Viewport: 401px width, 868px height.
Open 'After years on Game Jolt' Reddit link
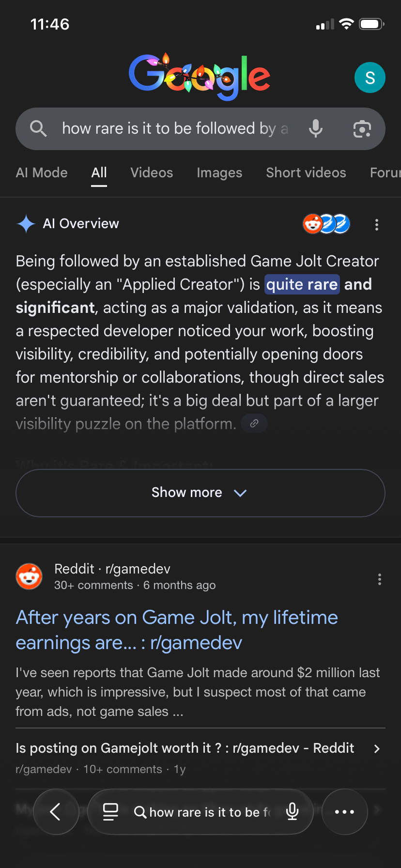pos(177,630)
